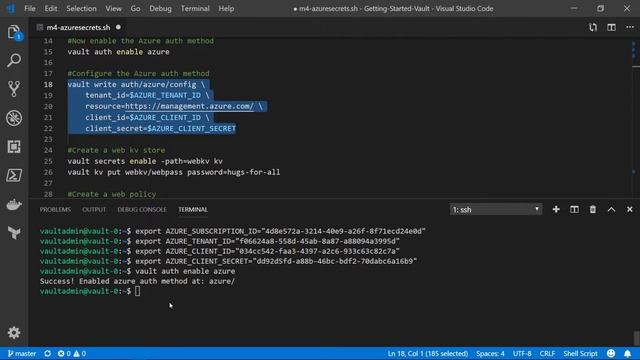Image resolution: width=640 pixels, height=360 pixels.
Task: Open the editor More Actions ellipsis
Action: [x=630, y=27]
